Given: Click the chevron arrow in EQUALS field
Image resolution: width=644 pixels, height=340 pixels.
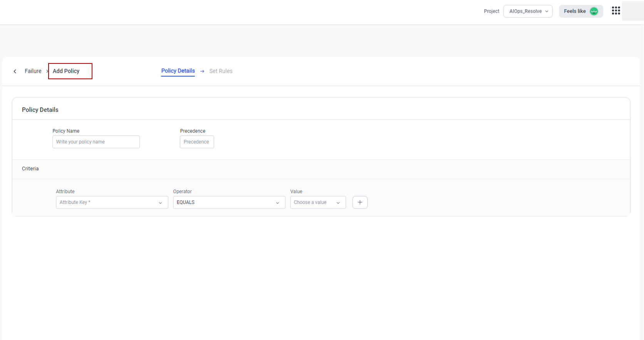Looking at the screenshot, I should tap(277, 203).
